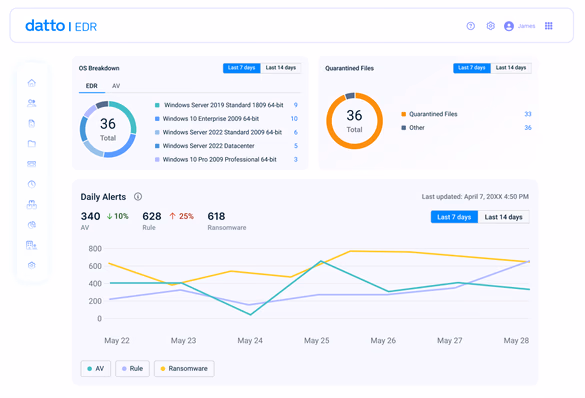Click the May 28 axis label
The width and height of the screenshot is (585, 398).
pos(516,341)
